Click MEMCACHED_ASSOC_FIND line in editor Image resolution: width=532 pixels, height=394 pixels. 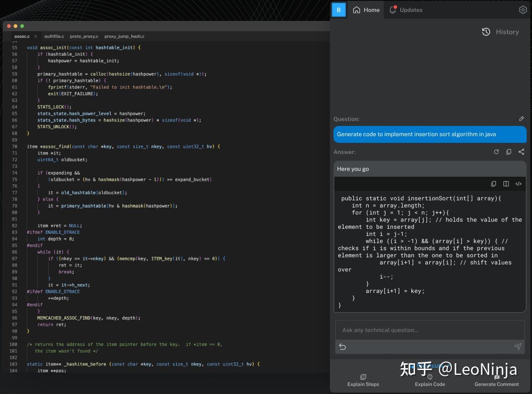point(89,318)
